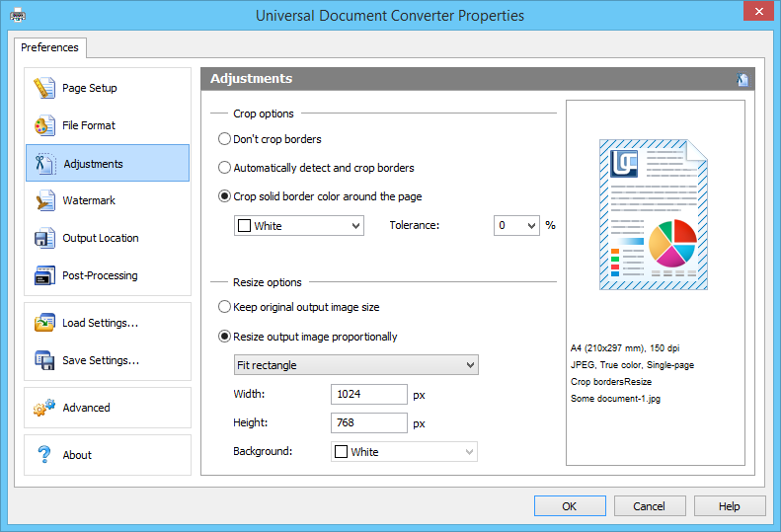Select Automatically detect and crop borders
Image resolution: width=781 pixels, height=532 pixels.
pos(316,168)
